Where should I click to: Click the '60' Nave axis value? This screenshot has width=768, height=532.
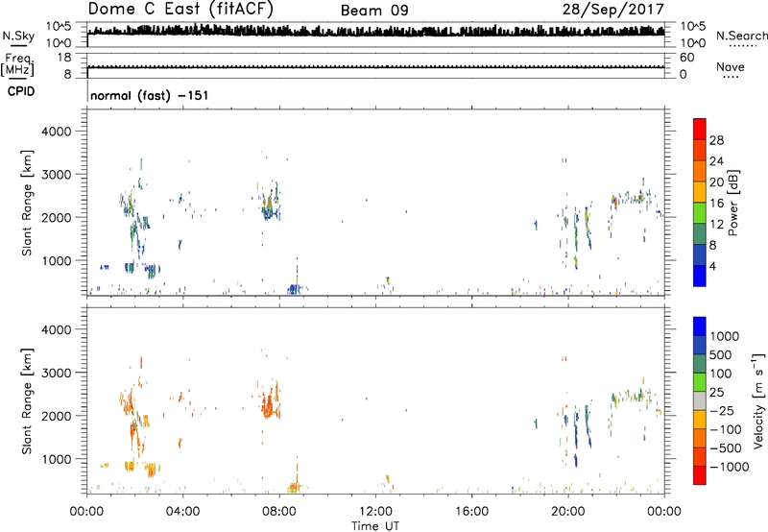tap(686, 58)
